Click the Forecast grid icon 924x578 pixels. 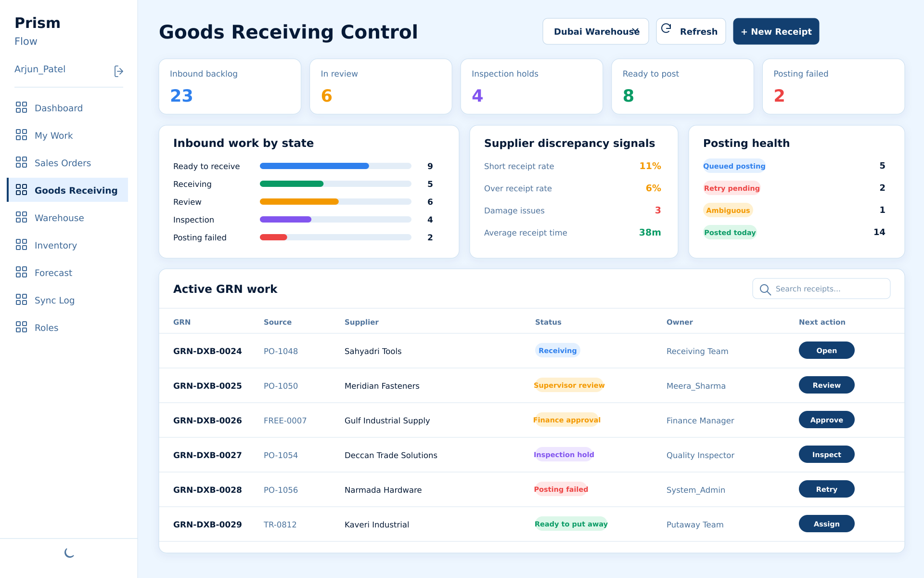[21, 272]
